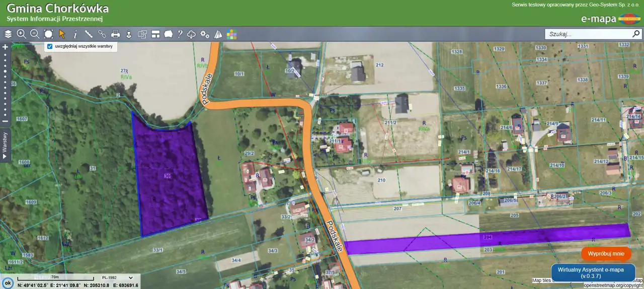Image resolution: width=644 pixels, height=289 pixels.
Task: Open the settings gears icon
Action: [205, 34]
